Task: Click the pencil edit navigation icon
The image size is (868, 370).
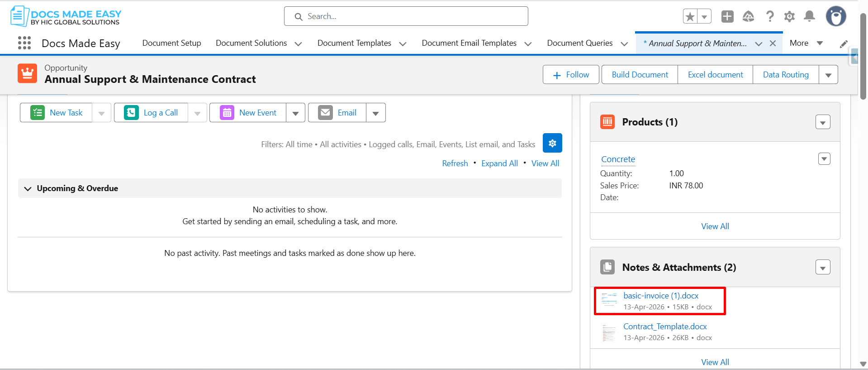Action: pyautogui.click(x=844, y=44)
